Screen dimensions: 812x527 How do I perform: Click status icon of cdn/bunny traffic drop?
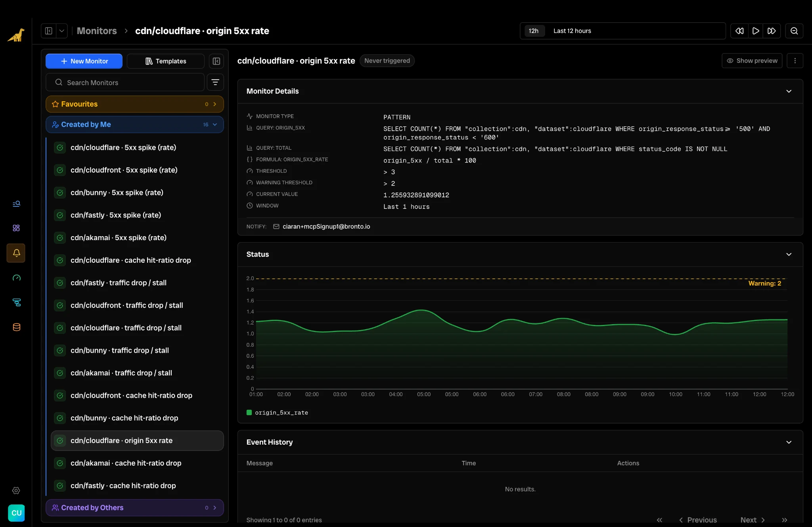[x=60, y=351]
